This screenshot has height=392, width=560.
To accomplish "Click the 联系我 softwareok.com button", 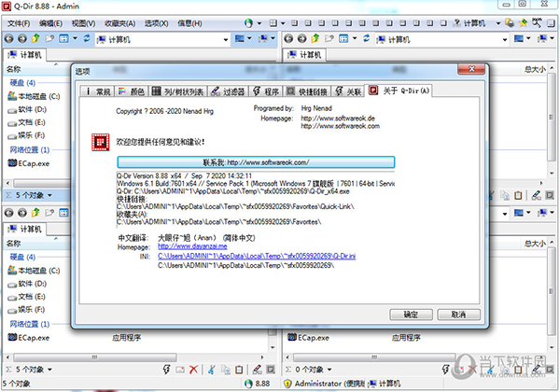I will [x=256, y=162].
